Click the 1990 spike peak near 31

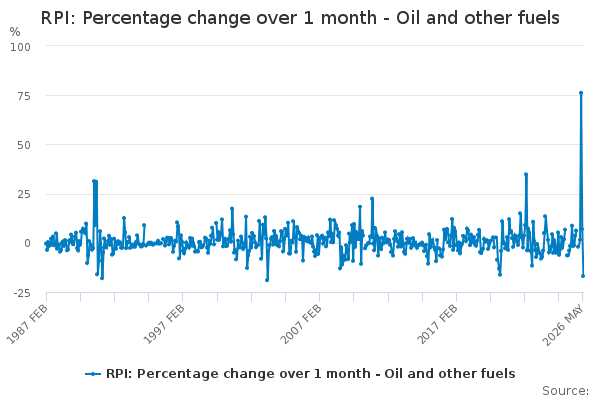[x=94, y=181]
